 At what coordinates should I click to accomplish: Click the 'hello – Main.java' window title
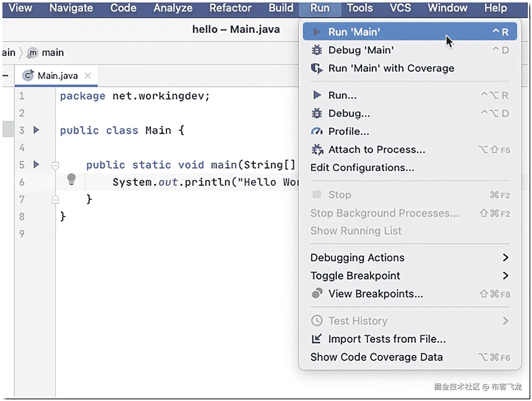tap(236, 29)
